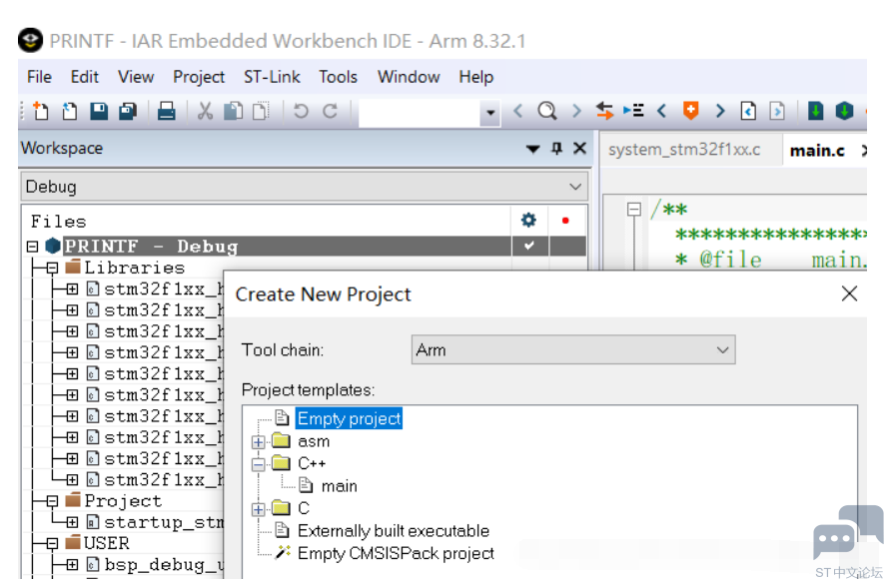This screenshot has width=892, height=588.
Task: Switch to the system_stm32f1xx.c tab
Action: click(x=683, y=150)
